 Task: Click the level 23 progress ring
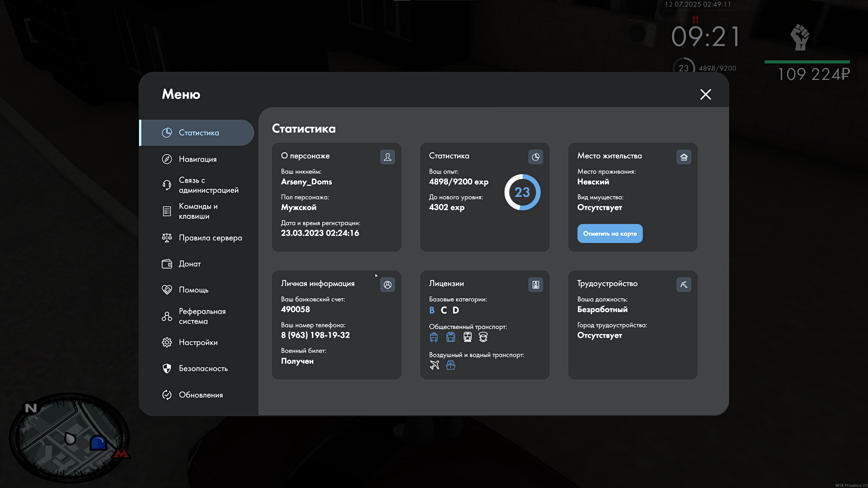pos(522,192)
